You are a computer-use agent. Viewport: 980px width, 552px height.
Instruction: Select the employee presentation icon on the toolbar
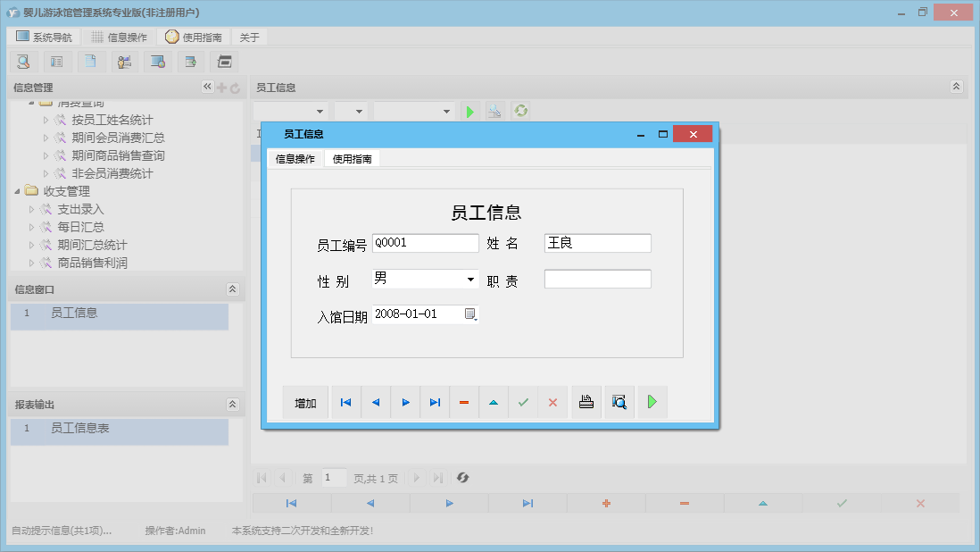click(124, 62)
